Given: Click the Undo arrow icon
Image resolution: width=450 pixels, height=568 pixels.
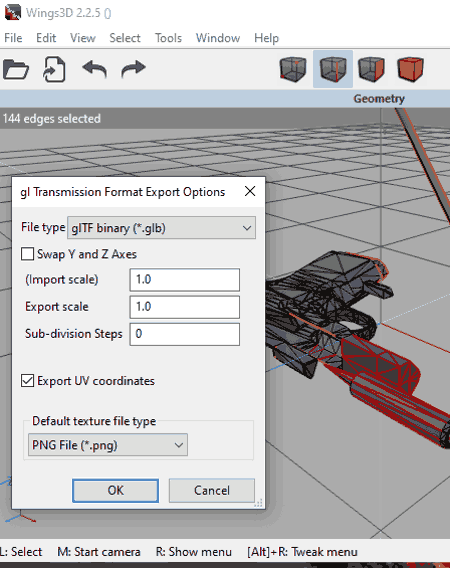Looking at the screenshot, I should click(x=95, y=69).
